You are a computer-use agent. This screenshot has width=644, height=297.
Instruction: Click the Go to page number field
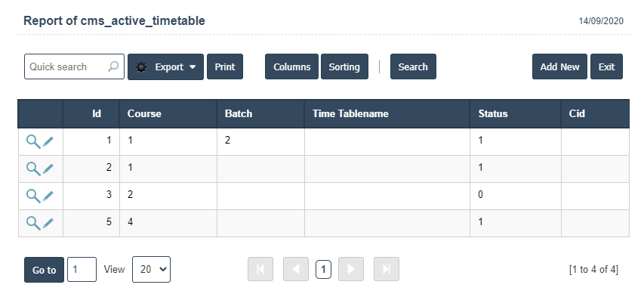[82, 270]
